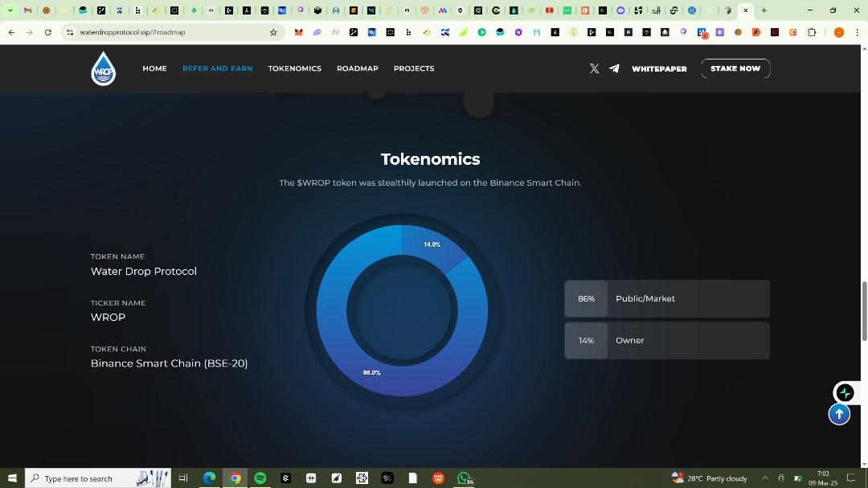This screenshot has height=488, width=868.
Task: Open the weather widget showing 28°C
Action: [x=709, y=478]
